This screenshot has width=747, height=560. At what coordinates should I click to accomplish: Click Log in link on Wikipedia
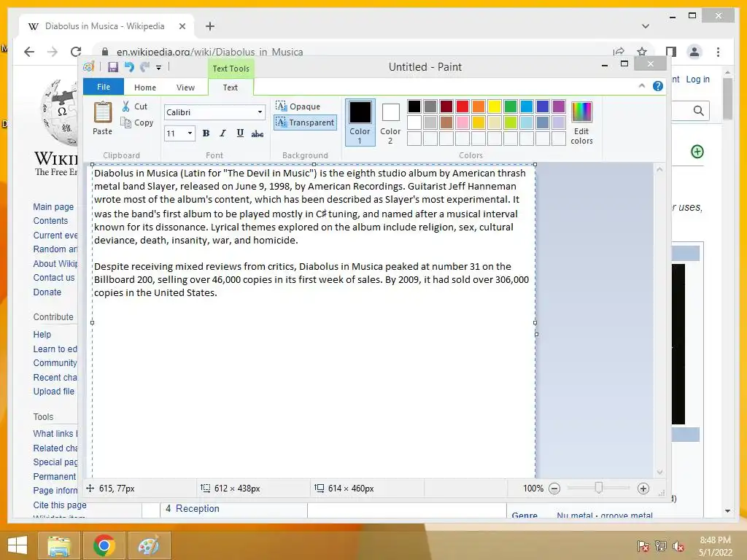(698, 79)
